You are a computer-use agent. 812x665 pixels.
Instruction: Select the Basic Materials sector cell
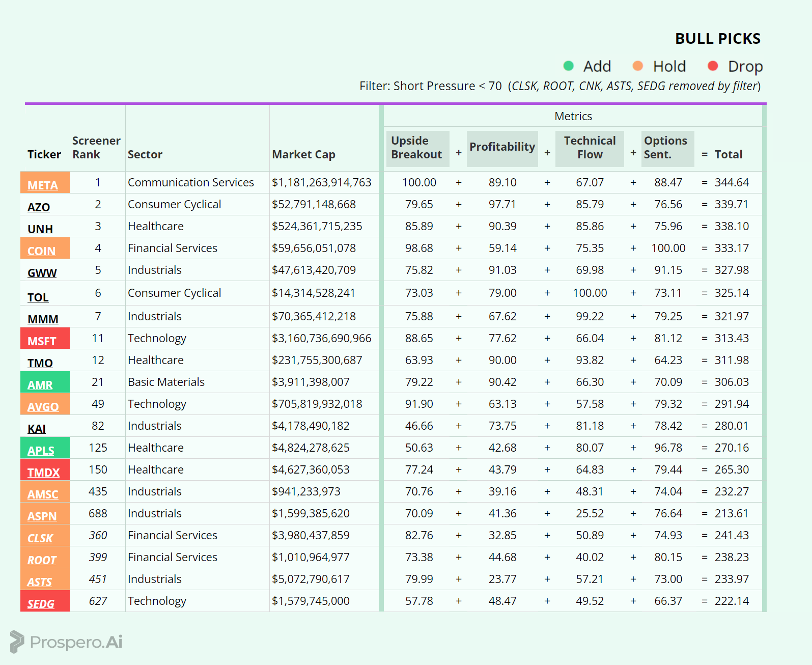(166, 382)
